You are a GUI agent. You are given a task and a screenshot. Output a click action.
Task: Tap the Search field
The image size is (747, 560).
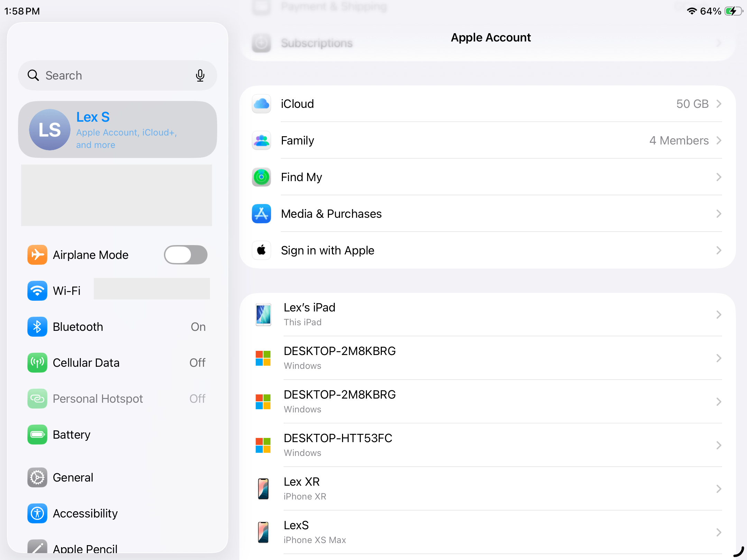(x=118, y=75)
